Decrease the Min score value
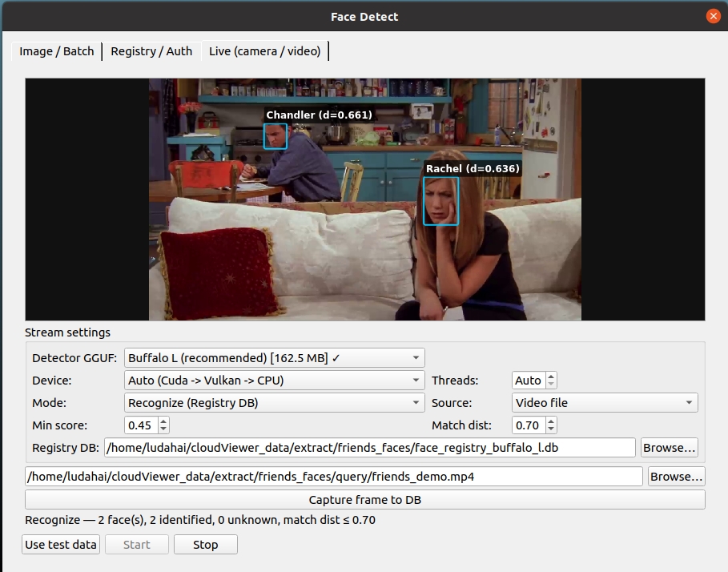Viewport: 728px width, 572px height. (163, 429)
